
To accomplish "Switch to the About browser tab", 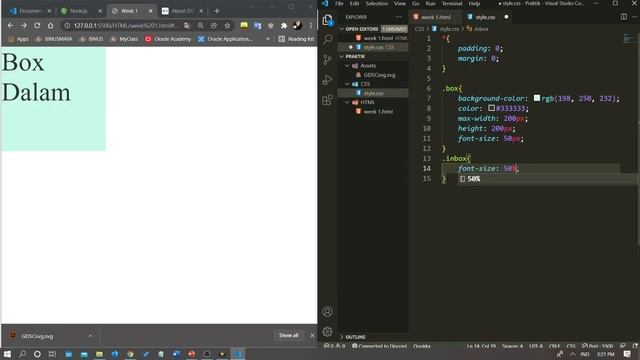I will coord(182,11).
